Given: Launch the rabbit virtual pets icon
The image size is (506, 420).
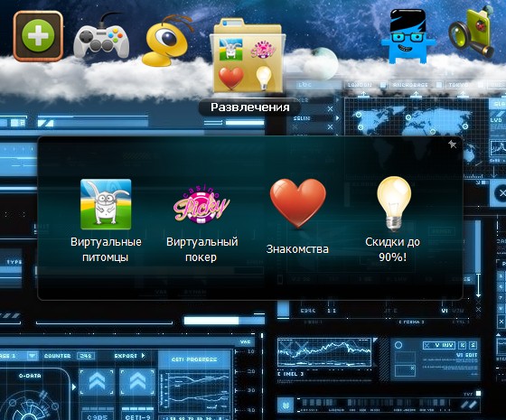Looking at the screenshot, I should click(106, 204).
